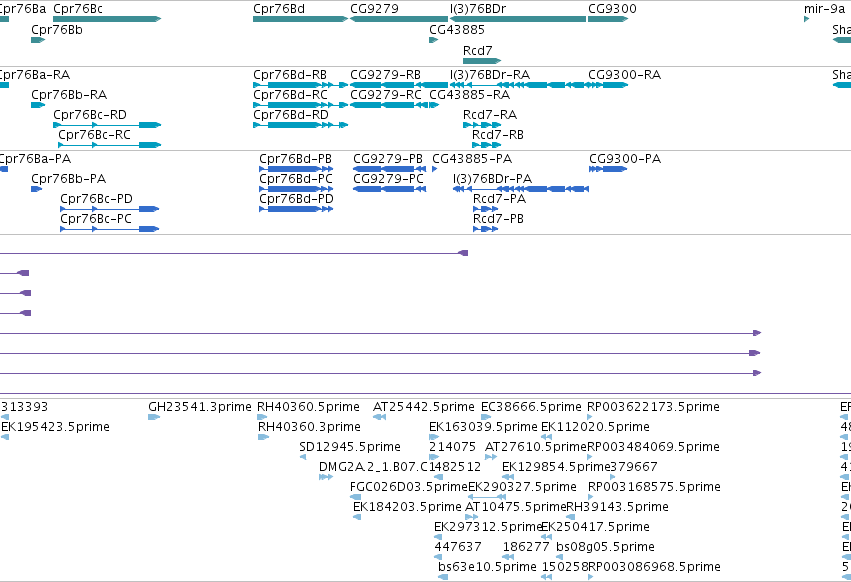
Task: Select the CG9300-PA protein label
Action: 625,159
